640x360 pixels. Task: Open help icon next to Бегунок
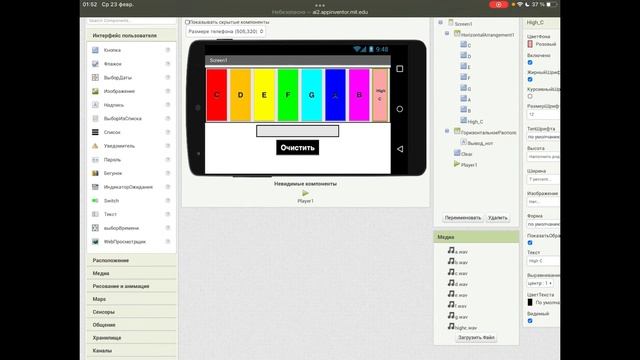[168, 173]
